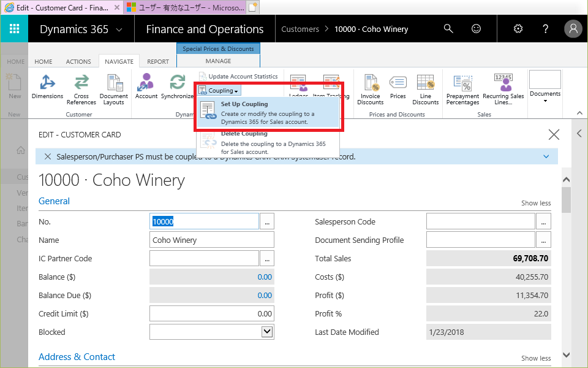
Task: Open the Dimensions ribbon button
Action: (47, 86)
